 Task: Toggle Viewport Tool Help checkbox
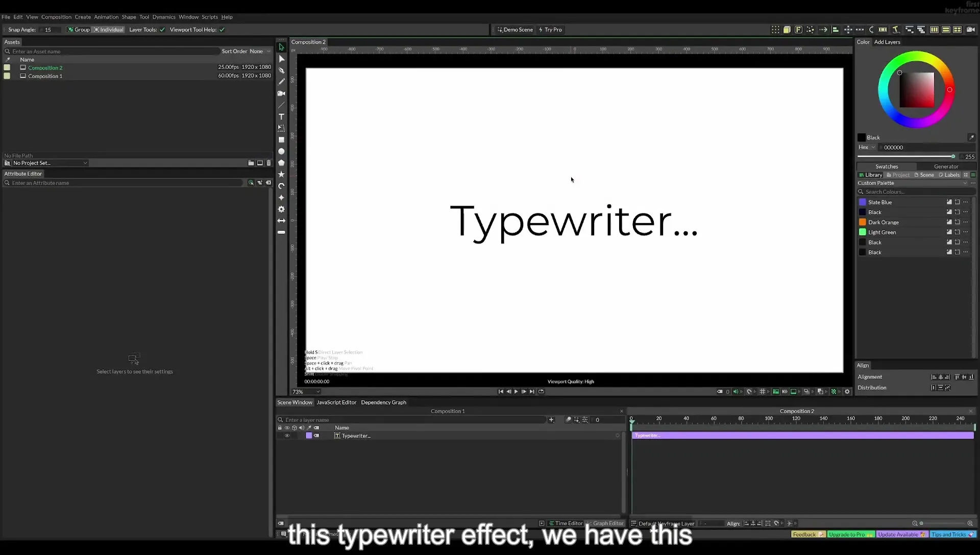tap(222, 30)
